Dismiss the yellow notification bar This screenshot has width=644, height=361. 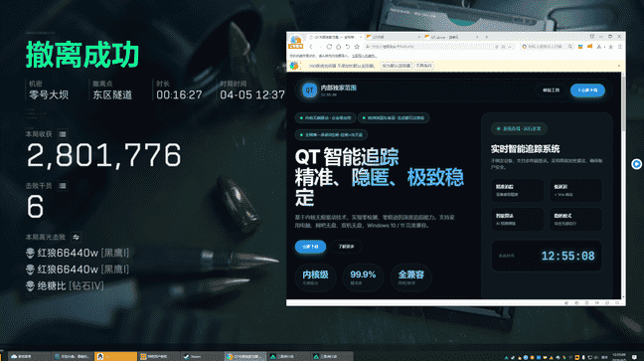(x=619, y=66)
